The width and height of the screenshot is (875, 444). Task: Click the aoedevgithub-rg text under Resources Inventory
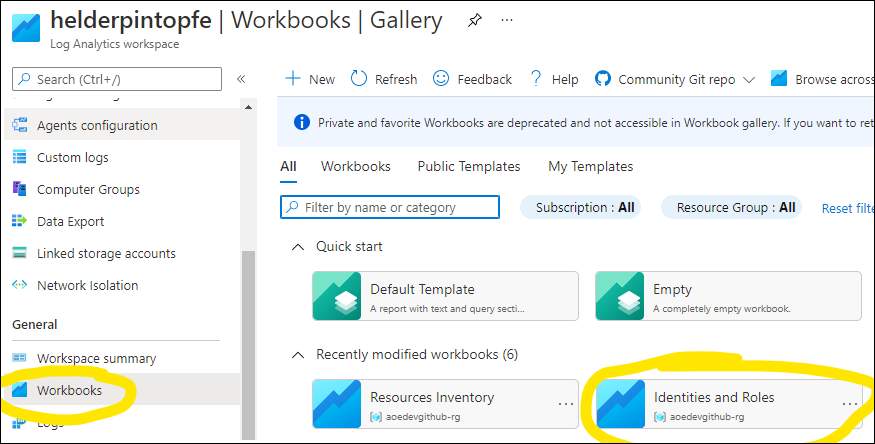(423, 417)
